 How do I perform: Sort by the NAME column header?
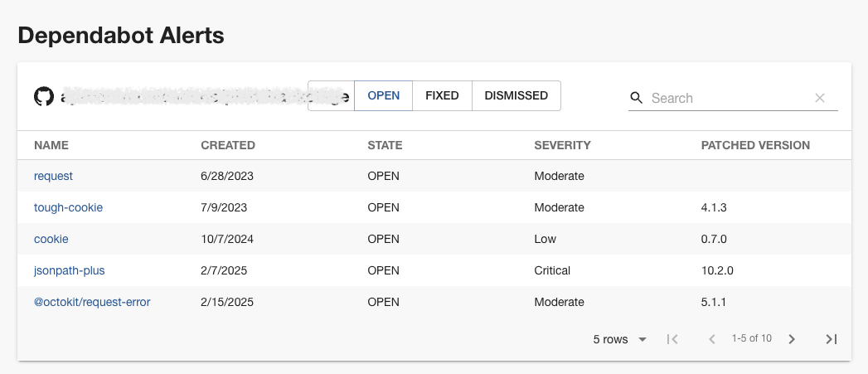(x=51, y=145)
